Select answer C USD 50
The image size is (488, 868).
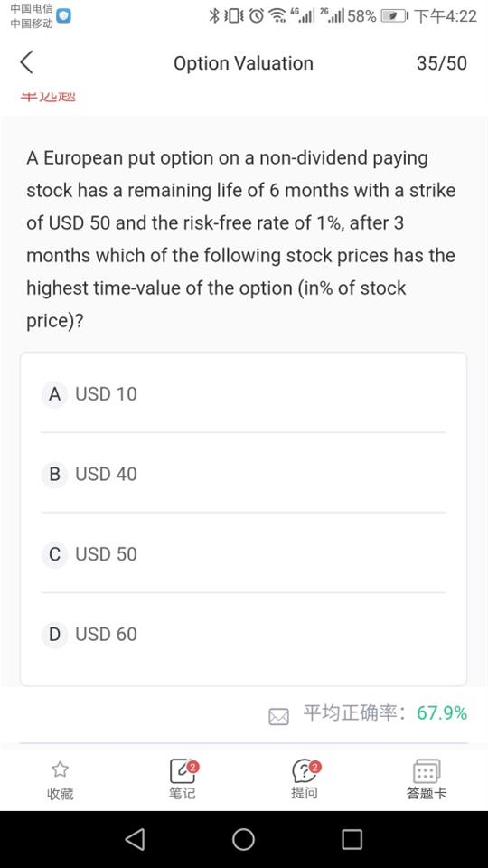point(243,553)
